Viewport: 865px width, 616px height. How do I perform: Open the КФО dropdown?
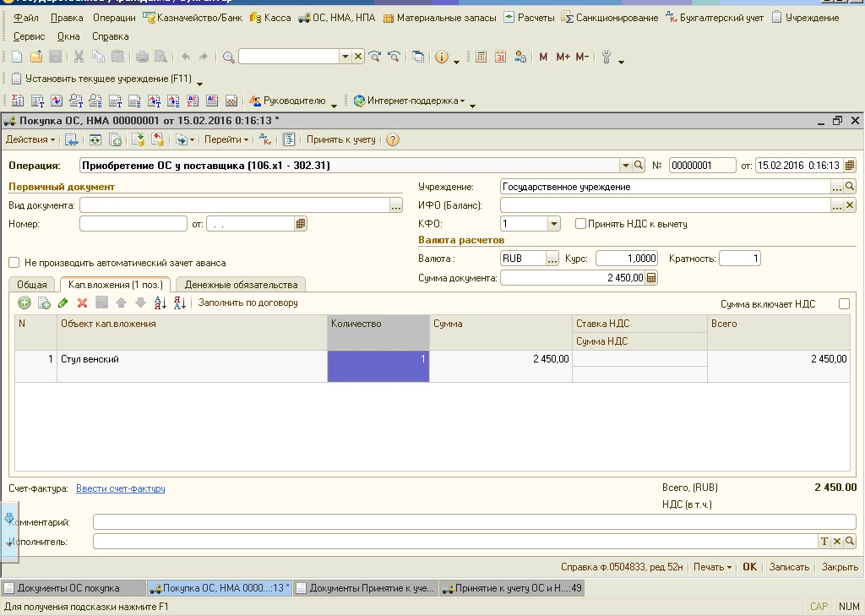[x=554, y=224]
